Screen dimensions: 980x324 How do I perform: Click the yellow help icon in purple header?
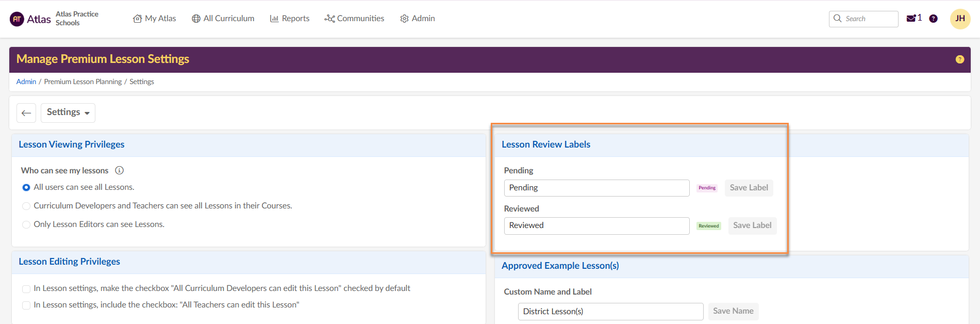tap(959, 59)
